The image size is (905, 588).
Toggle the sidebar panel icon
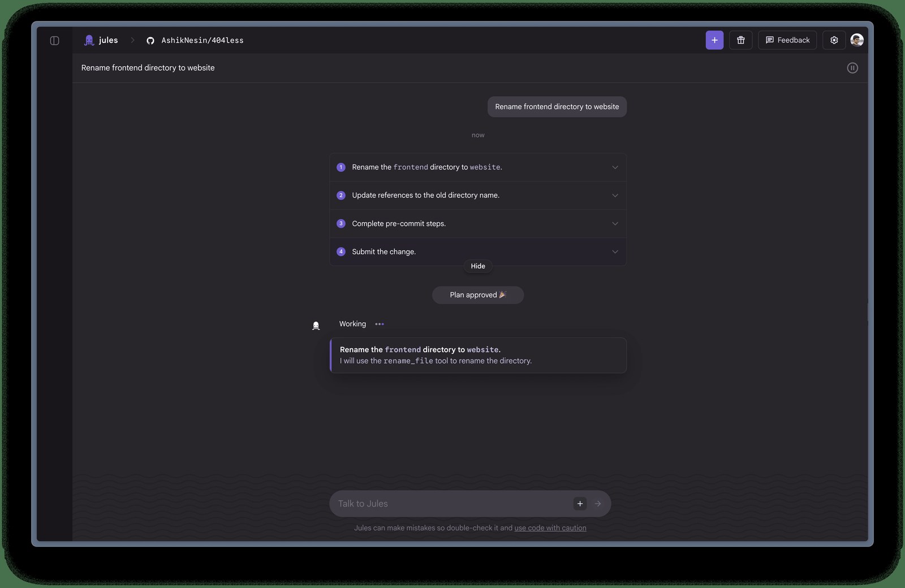coord(54,41)
